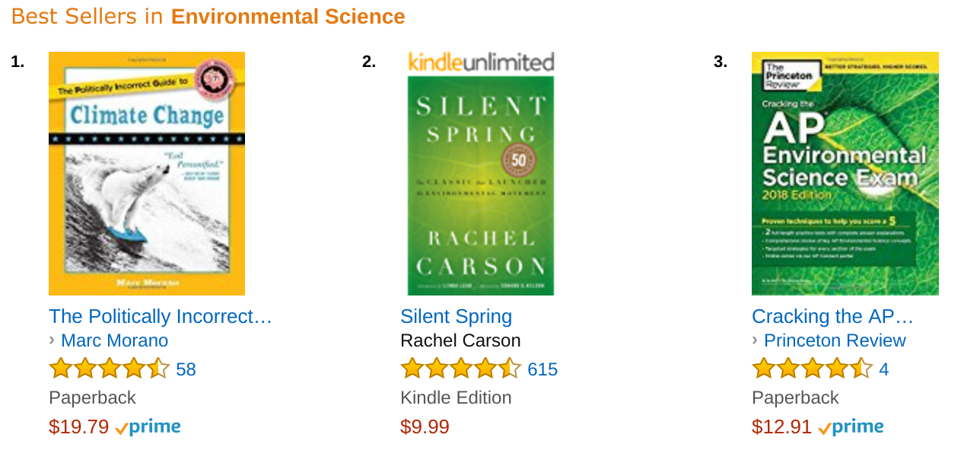This screenshot has height=460, width=980.
Task: Open the Climate Change book cover image
Action: point(147,174)
